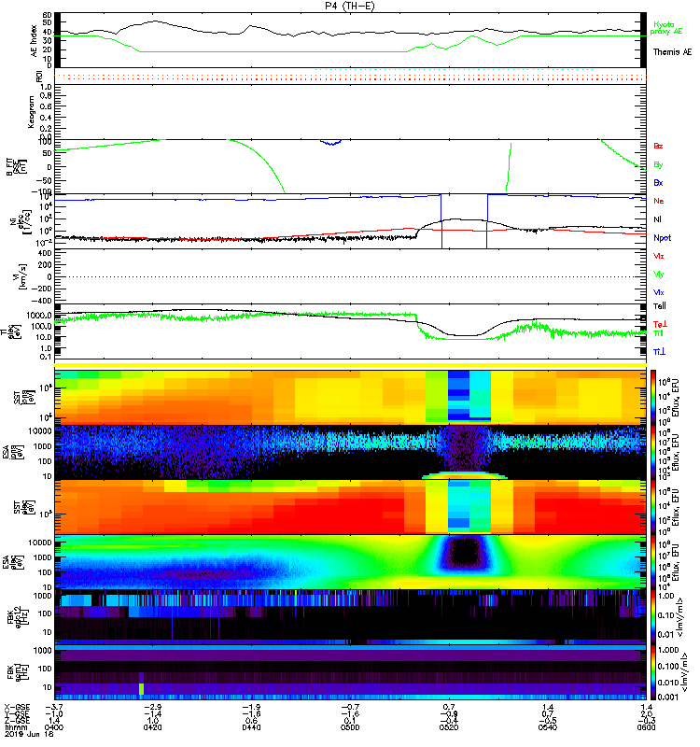Click the SST ions panel color bar
Viewport: 700px width, 747px height.
tap(653, 398)
